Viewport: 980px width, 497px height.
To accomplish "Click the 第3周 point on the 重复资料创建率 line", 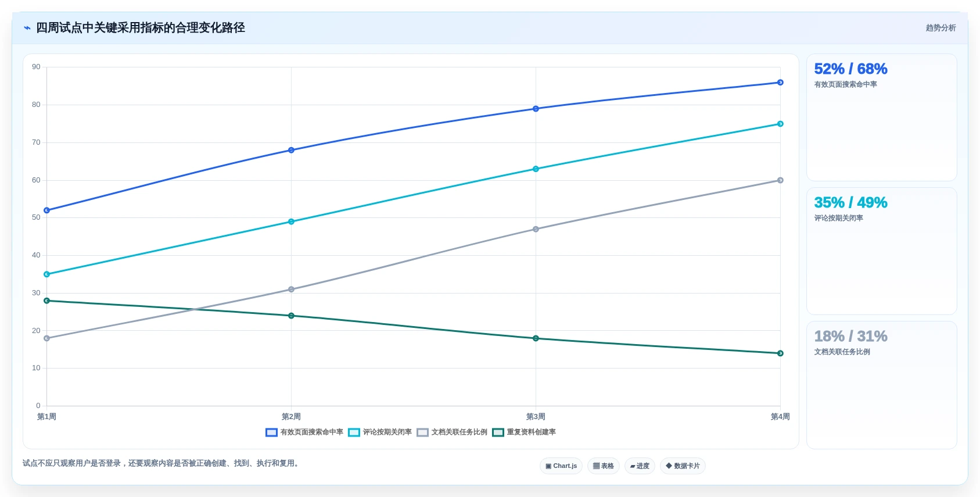I will [536, 338].
